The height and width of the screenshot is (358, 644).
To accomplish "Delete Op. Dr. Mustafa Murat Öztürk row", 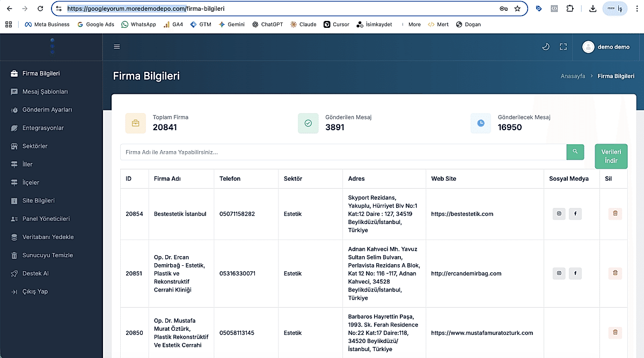I will click(x=615, y=333).
